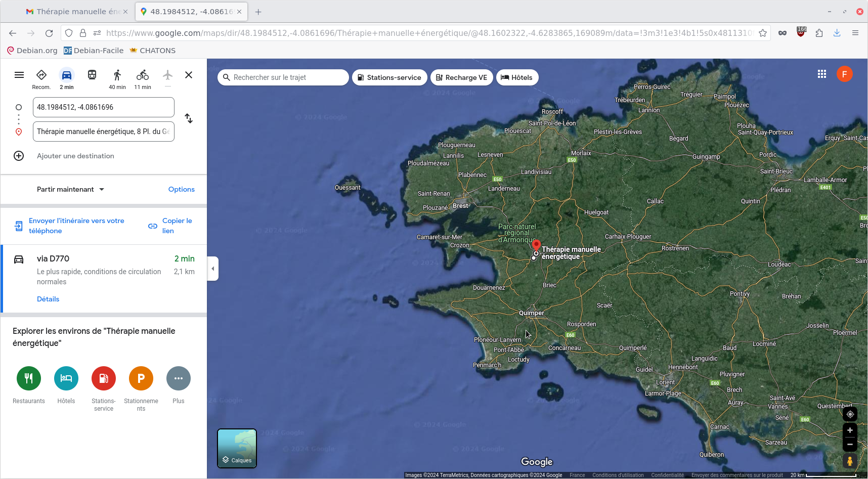Add a destination with the plus icon
The width and height of the screenshot is (868, 479).
click(19, 156)
